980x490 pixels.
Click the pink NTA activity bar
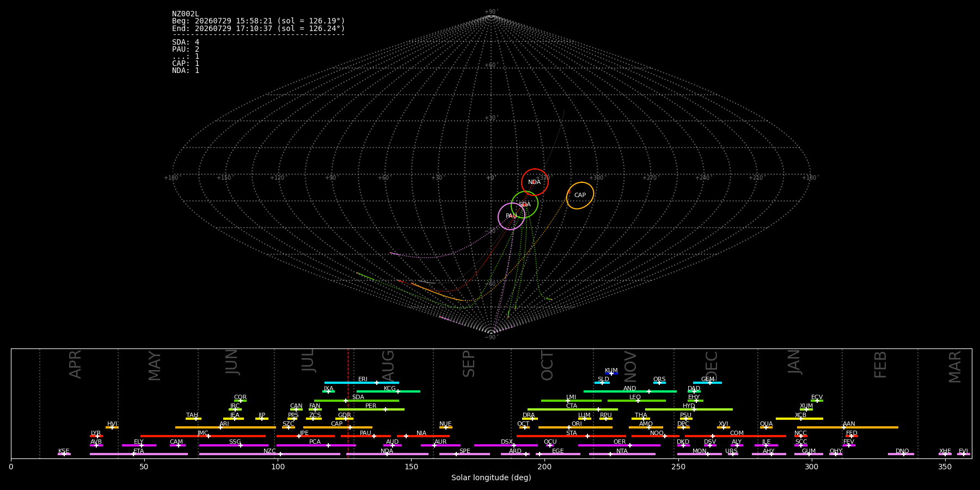(x=622, y=454)
